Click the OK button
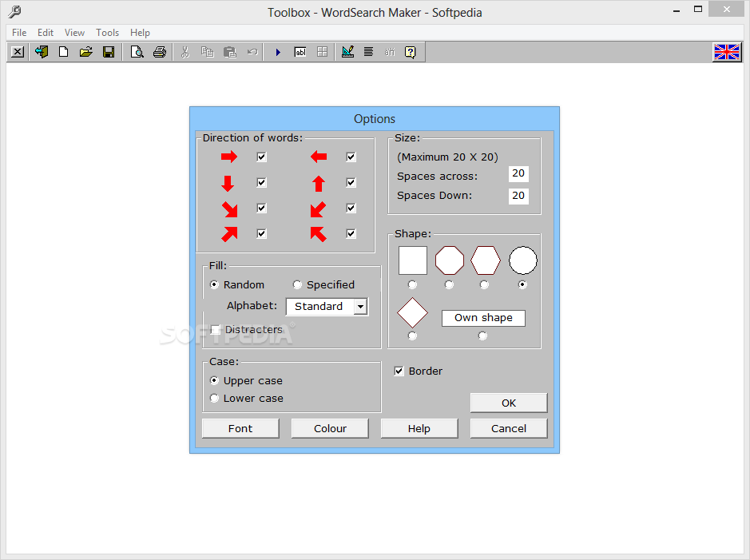This screenshot has height=560, width=750. pyautogui.click(x=509, y=403)
